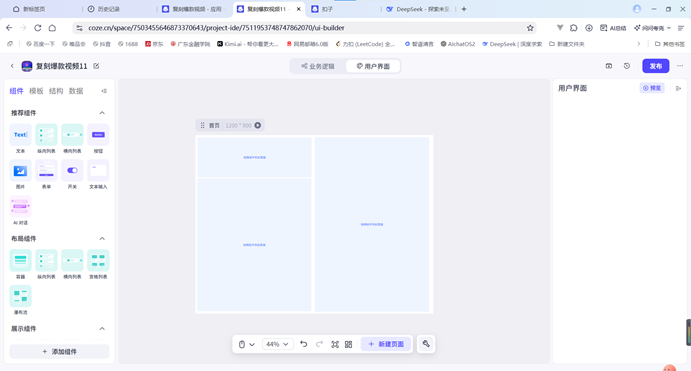Switch to the 数据 tab
The image size is (691, 371).
point(76,91)
